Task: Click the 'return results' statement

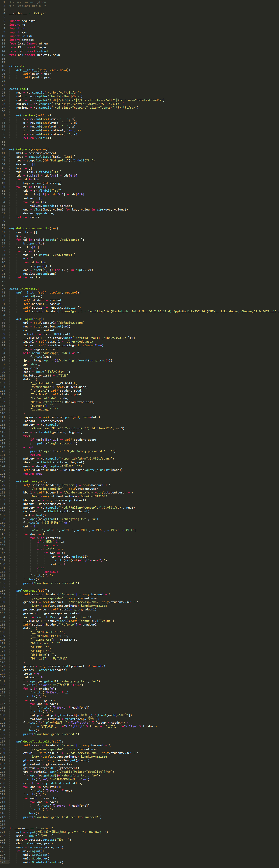Action: (x=29, y=277)
